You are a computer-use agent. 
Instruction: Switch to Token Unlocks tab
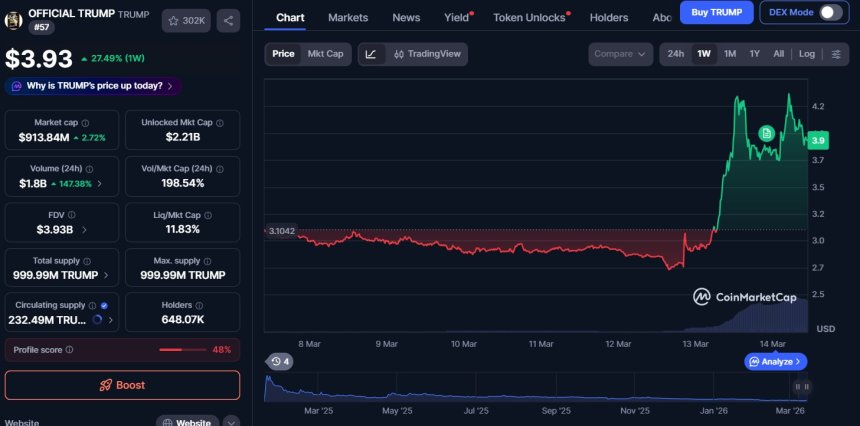coord(529,18)
